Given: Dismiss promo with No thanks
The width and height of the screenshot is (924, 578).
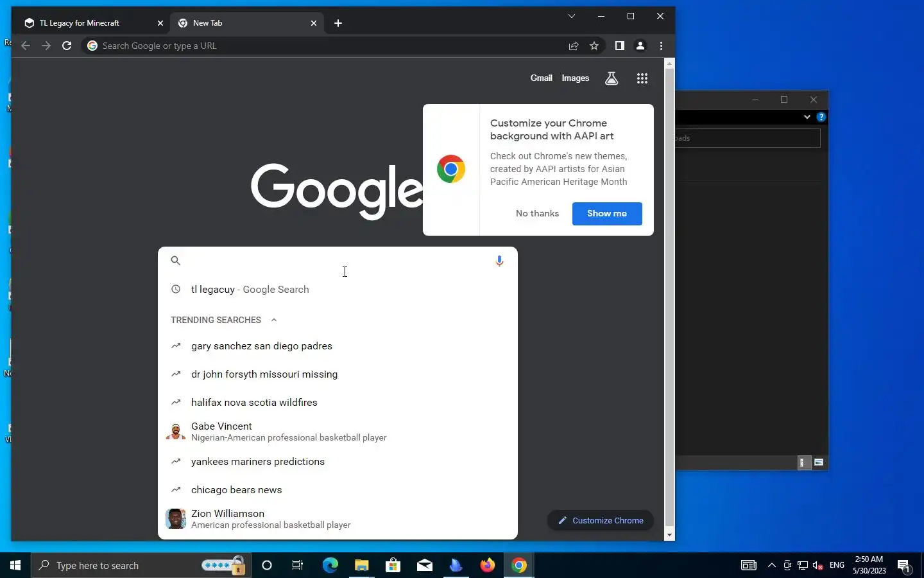Looking at the screenshot, I should point(537,213).
